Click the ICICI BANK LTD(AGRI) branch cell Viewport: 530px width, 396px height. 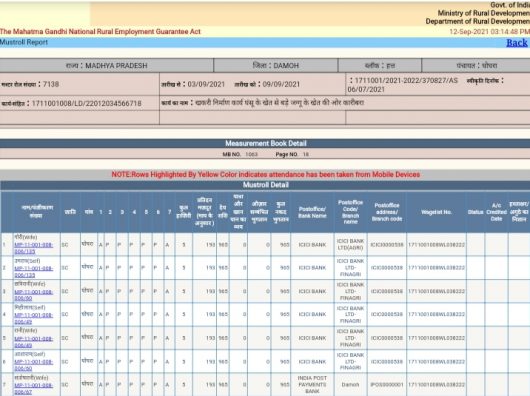click(350, 244)
